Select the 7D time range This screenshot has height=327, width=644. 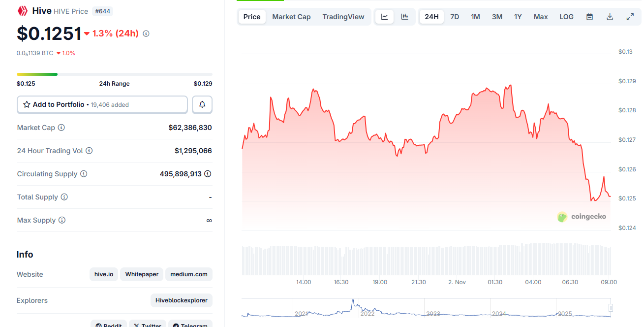click(455, 17)
